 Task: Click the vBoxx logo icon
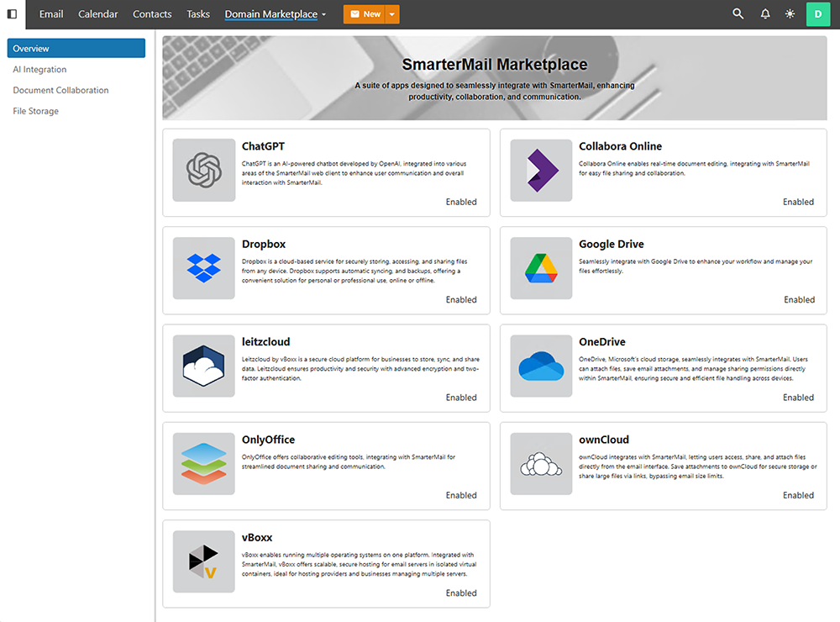tap(203, 561)
